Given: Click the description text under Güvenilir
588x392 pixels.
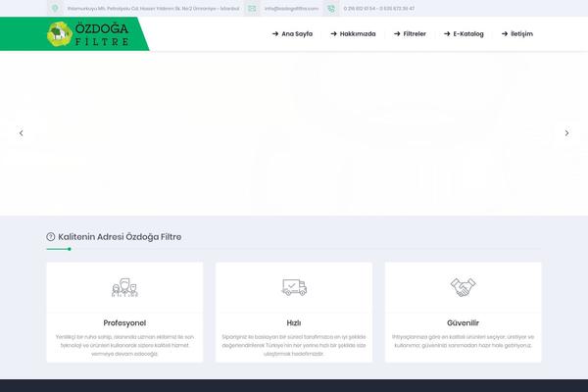Looking at the screenshot, I should point(464,341).
